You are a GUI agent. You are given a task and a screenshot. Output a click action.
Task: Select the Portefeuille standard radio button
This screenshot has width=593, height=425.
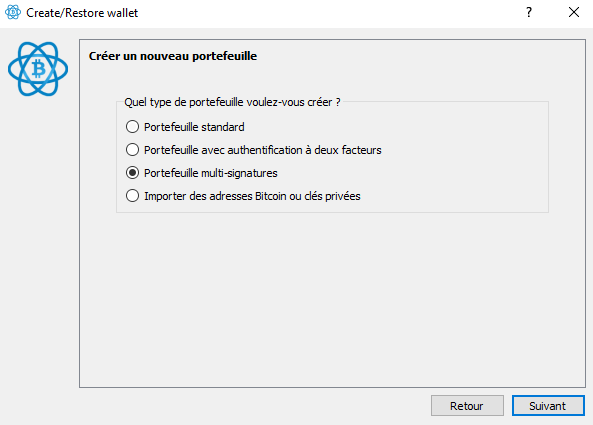coord(132,127)
